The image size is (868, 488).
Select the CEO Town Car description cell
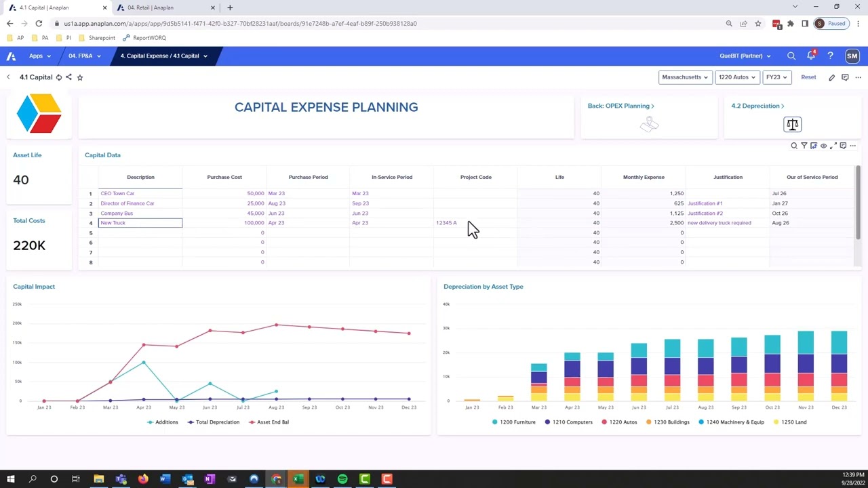tap(140, 194)
